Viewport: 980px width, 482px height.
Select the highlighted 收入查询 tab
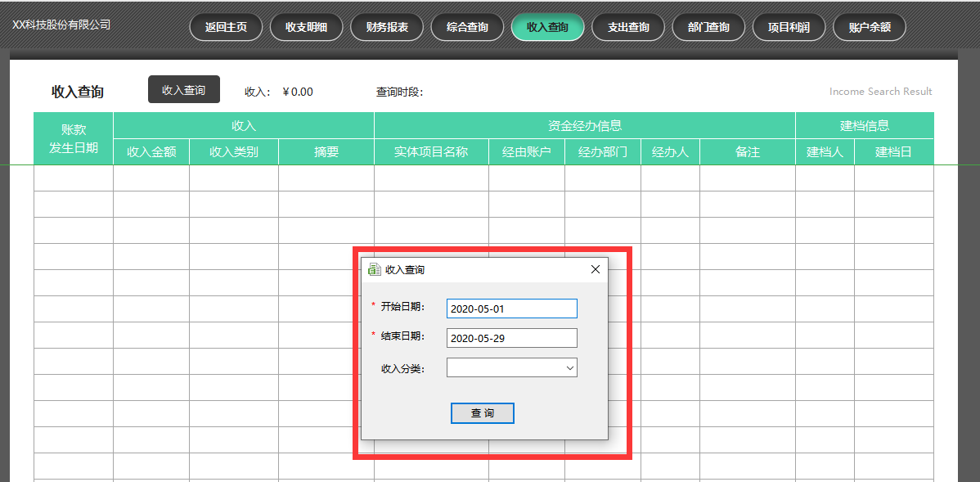(x=546, y=26)
